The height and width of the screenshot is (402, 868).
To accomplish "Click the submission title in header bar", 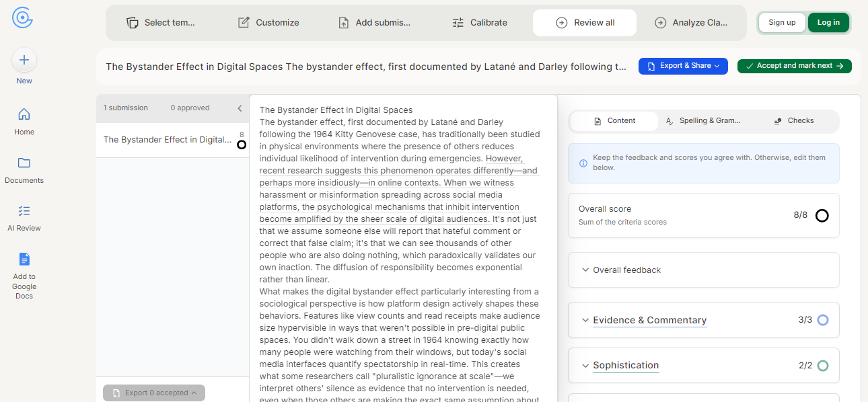I will [x=366, y=67].
